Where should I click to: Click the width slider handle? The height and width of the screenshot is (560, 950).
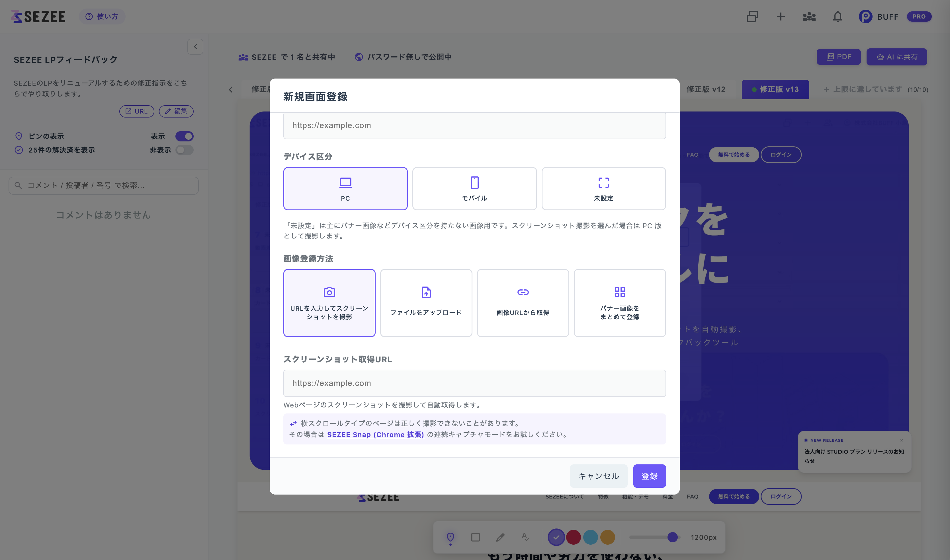(672, 537)
